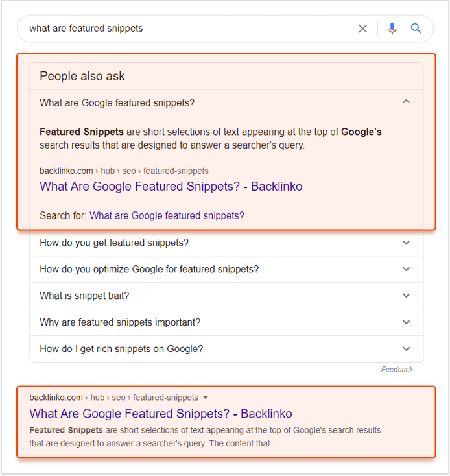This screenshot has height=476, width=450.
Task: Follow the 'Search for: What are Google featured snippets?' link
Action: pos(167,215)
